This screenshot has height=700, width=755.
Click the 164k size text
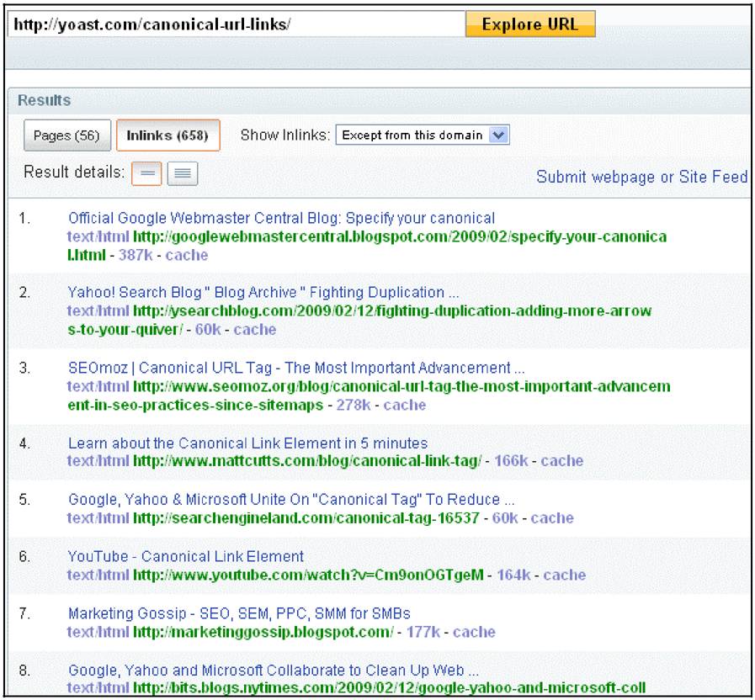tap(513, 575)
